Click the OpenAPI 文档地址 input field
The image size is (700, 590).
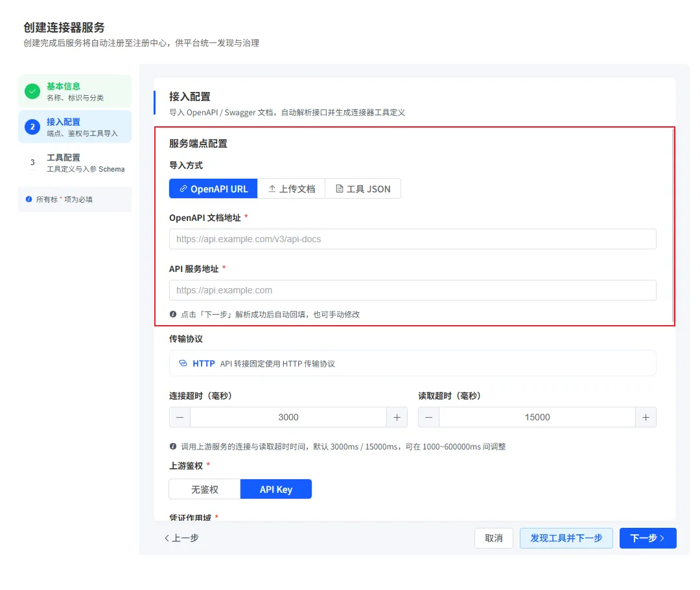click(x=412, y=239)
